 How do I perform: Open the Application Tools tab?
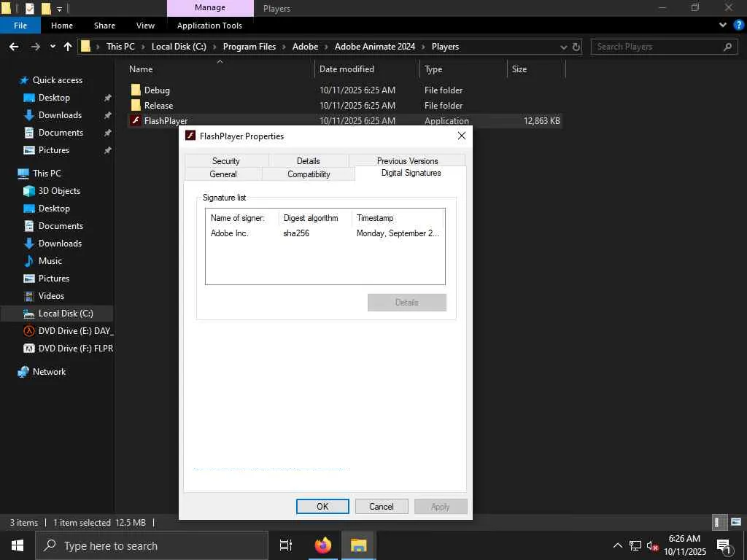coord(209,26)
